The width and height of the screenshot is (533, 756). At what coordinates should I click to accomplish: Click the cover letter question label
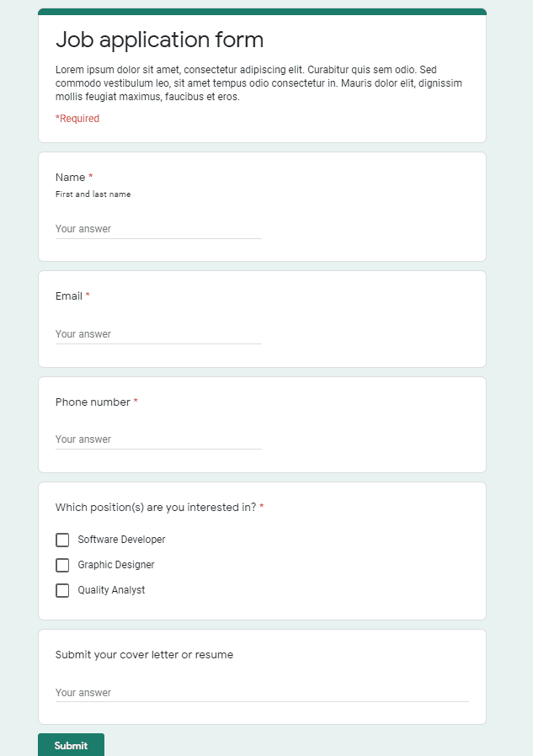point(143,654)
